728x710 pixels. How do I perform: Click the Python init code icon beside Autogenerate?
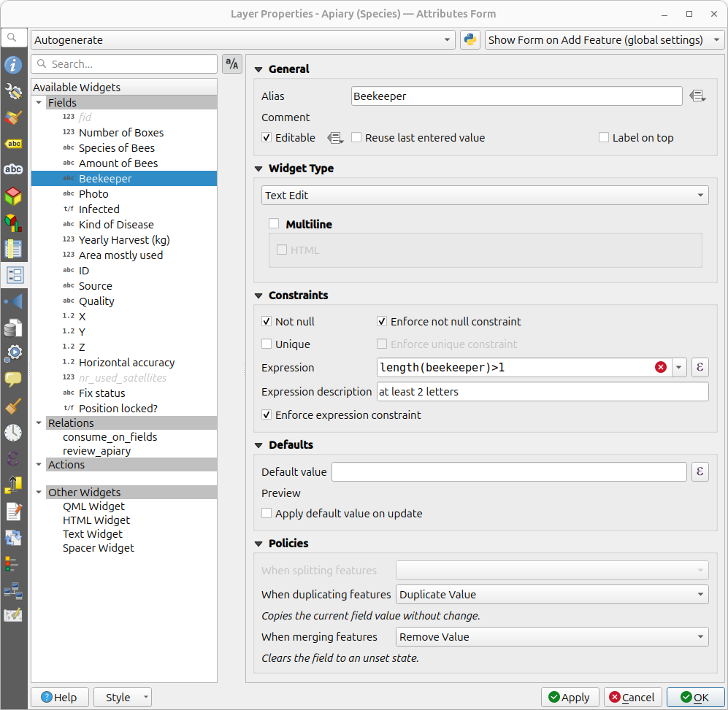click(x=469, y=39)
